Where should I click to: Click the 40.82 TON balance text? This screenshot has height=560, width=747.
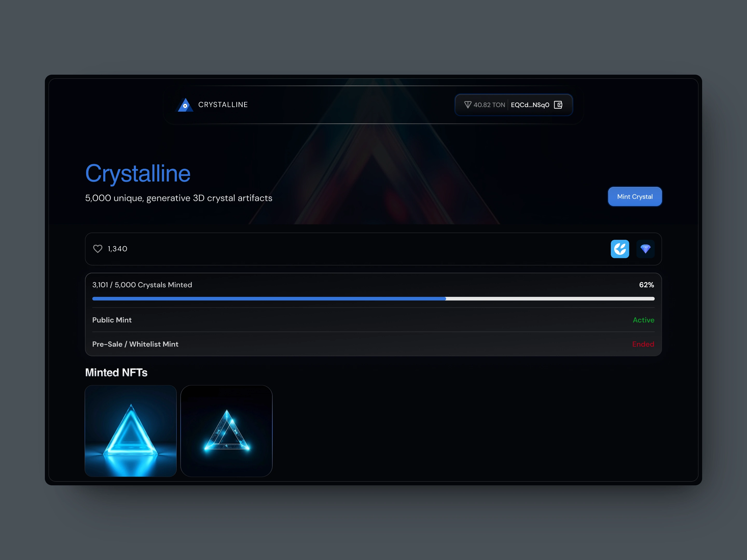click(489, 105)
